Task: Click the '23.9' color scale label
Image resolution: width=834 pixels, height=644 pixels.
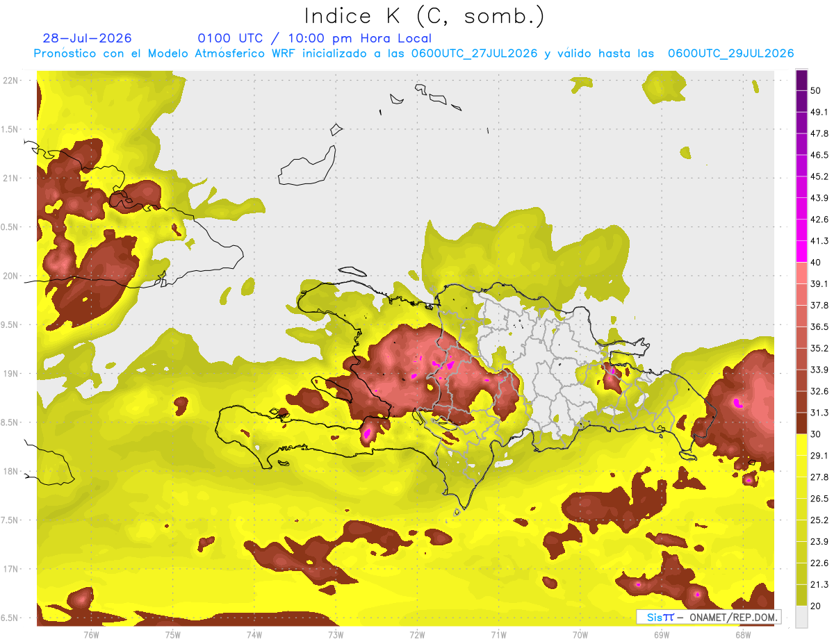Action: point(819,542)
